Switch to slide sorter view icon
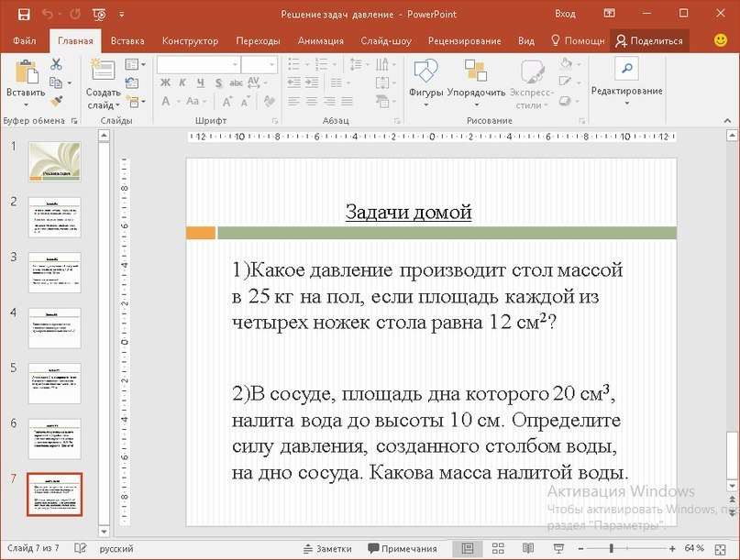 (x=496, y=548)
